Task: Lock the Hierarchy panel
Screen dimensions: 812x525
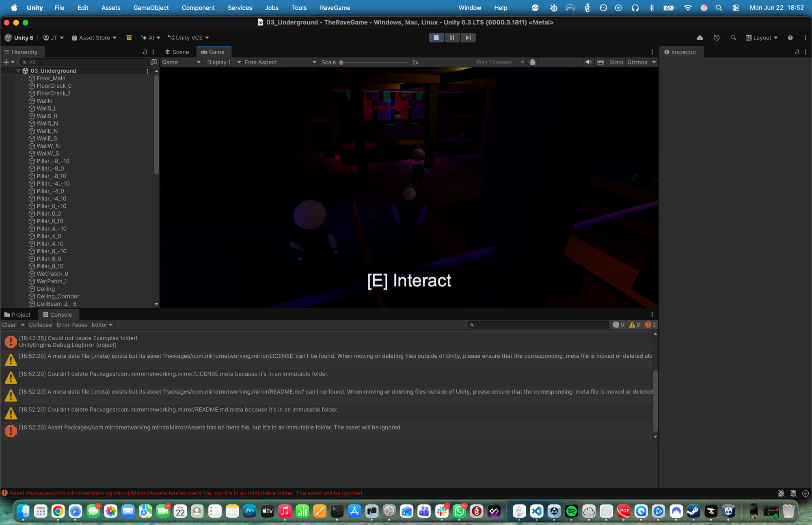Action: (x=145, y=52)
